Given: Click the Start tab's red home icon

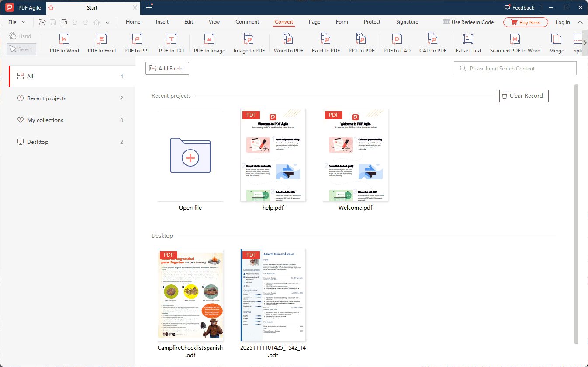Looking at the screenshot, I should pyautogui.click(x=51, y=8).
